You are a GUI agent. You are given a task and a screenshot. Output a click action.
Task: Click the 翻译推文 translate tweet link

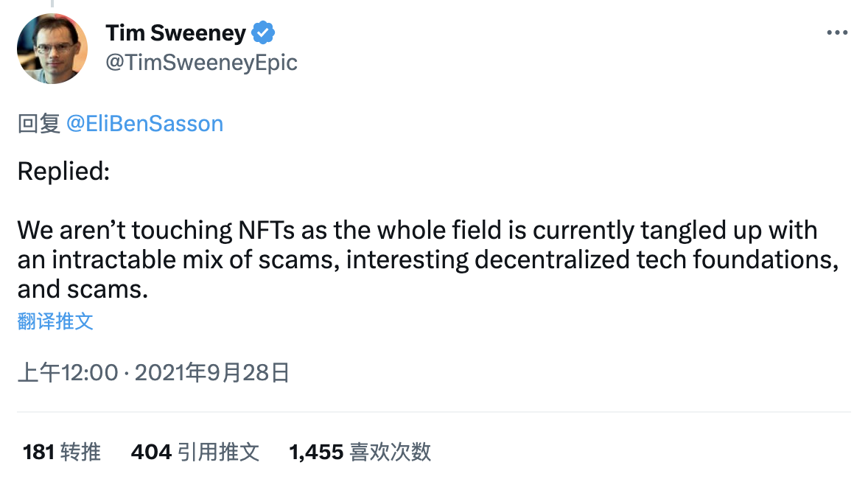[55, 321]
